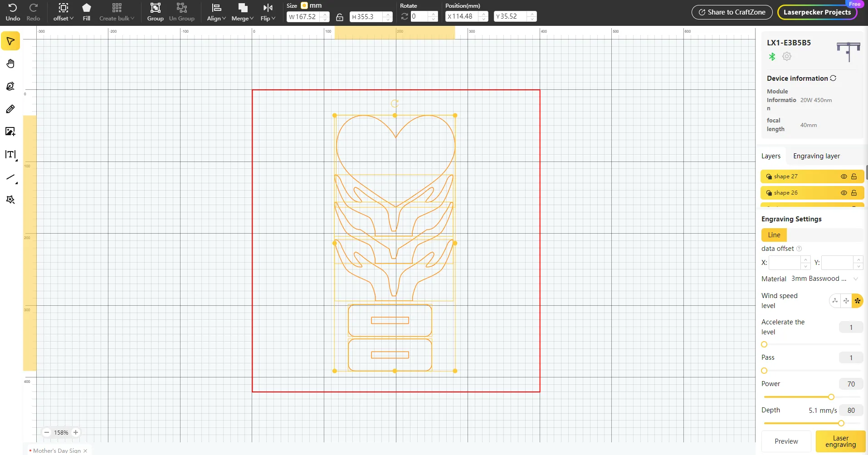Start Laser engraving
The width and height of the screenshot is (868, 455).
coord(840,441)
